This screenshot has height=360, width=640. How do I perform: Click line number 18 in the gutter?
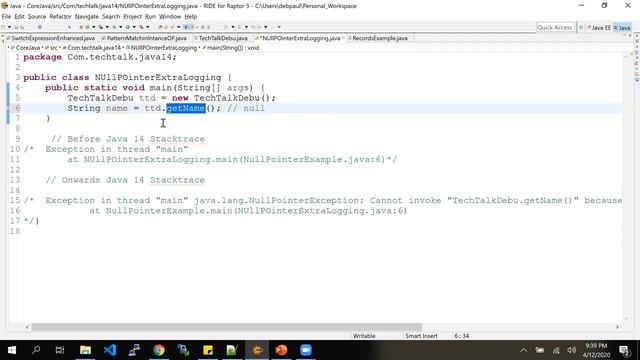tap(16, 231)
